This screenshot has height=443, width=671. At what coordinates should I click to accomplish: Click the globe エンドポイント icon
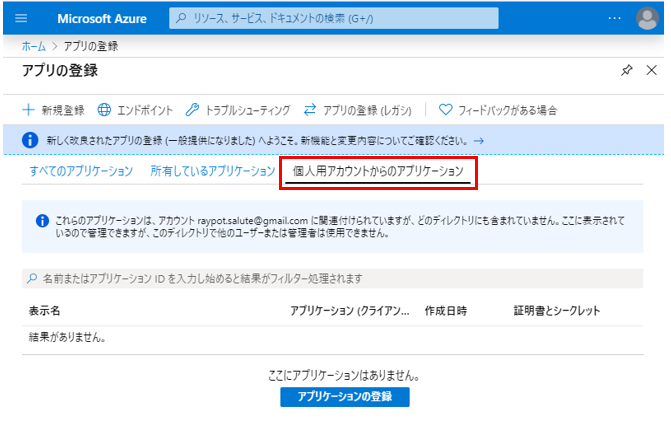(x=104, y=110)
